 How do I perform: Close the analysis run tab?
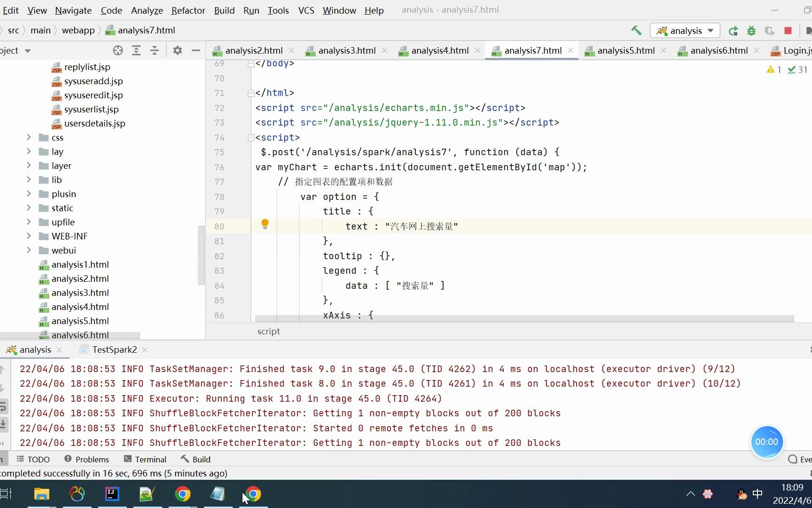59,350
